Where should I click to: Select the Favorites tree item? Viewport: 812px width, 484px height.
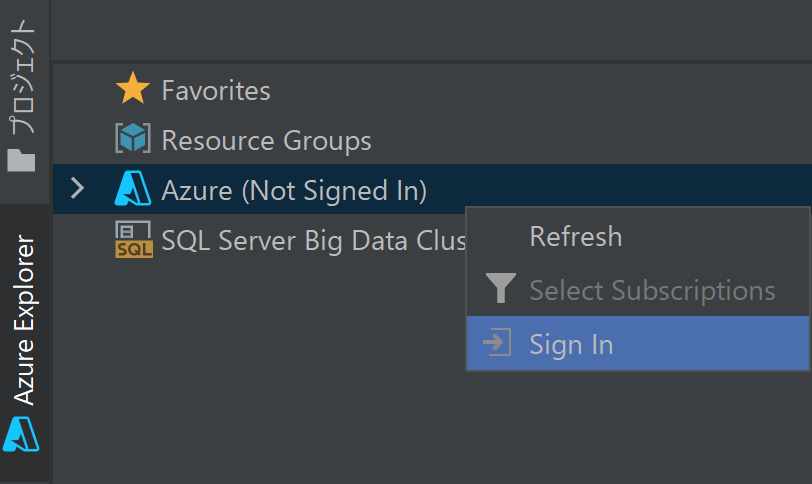216,91
